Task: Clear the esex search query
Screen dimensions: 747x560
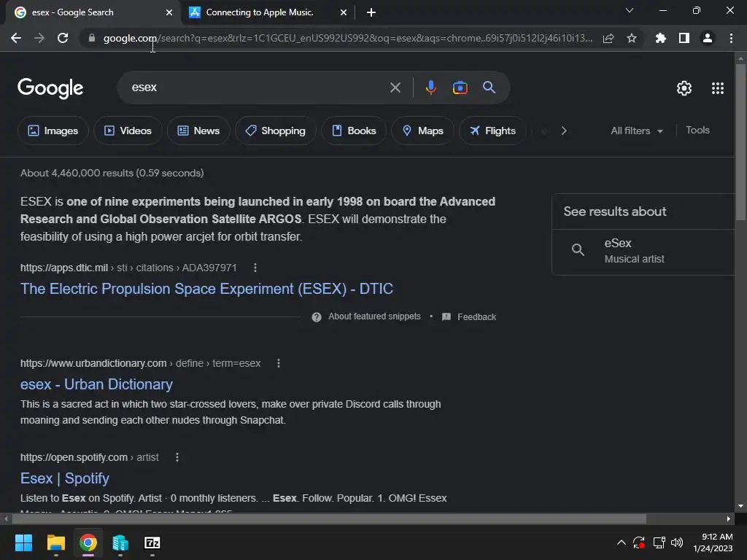Action: click(x=395, y=87)
